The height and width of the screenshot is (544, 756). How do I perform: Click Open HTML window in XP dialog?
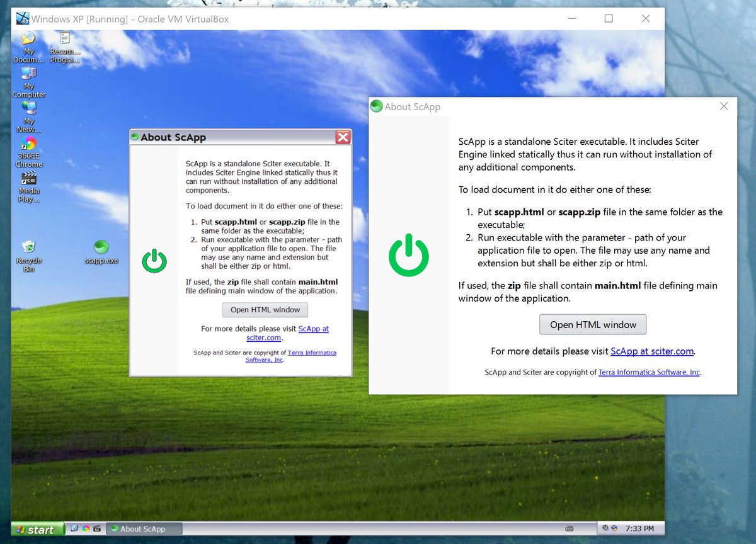click(265, 310)
